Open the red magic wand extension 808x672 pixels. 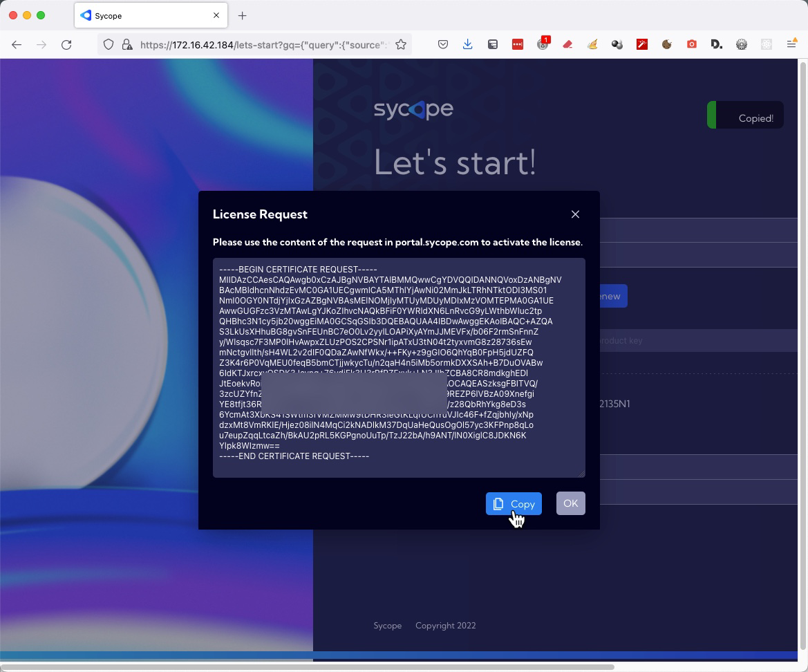click(x=642, y=45)
